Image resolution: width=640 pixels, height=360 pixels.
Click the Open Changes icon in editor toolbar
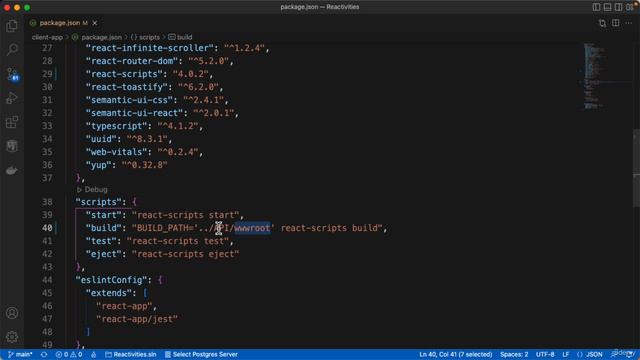coord(602,23)
